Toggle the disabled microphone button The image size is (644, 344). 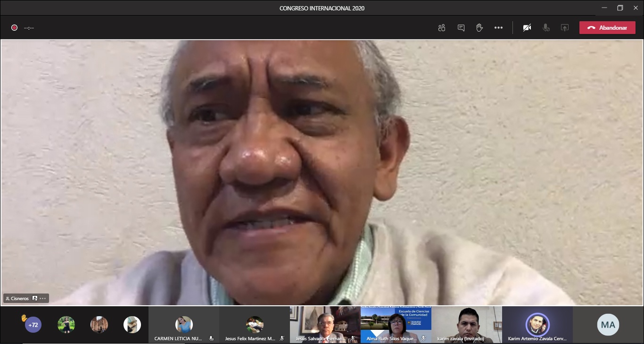(546, 28)
